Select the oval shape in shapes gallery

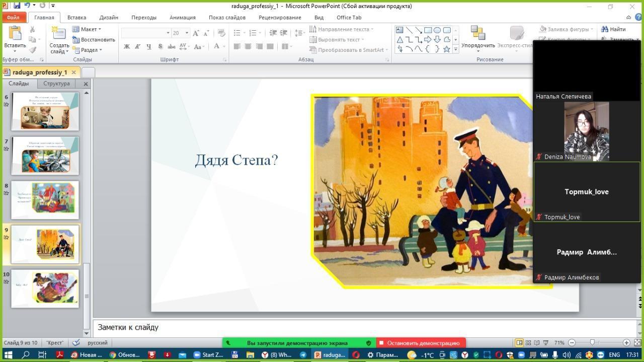coord(437,30)
